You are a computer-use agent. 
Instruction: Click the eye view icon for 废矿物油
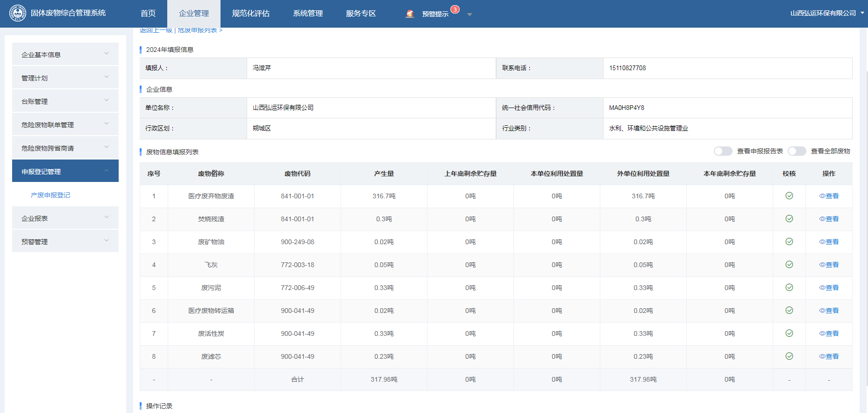click(x=822, y=242)
